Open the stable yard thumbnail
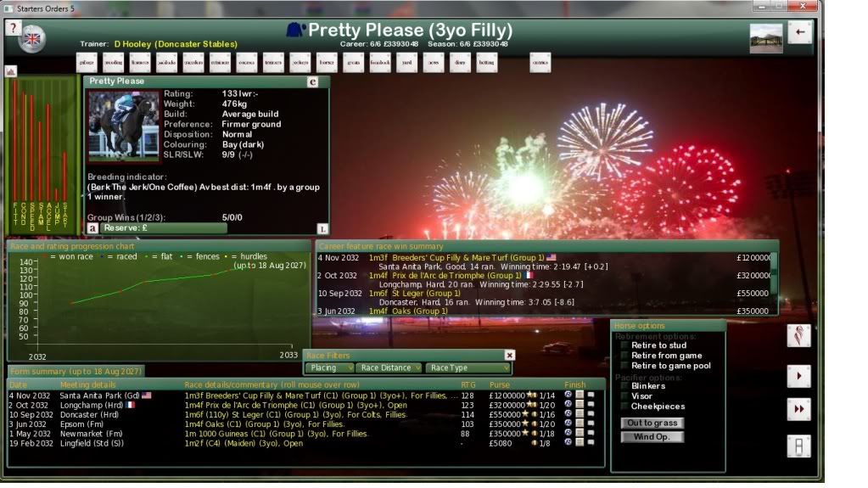Screen dimensions: 868x488 tap(766, 38)
